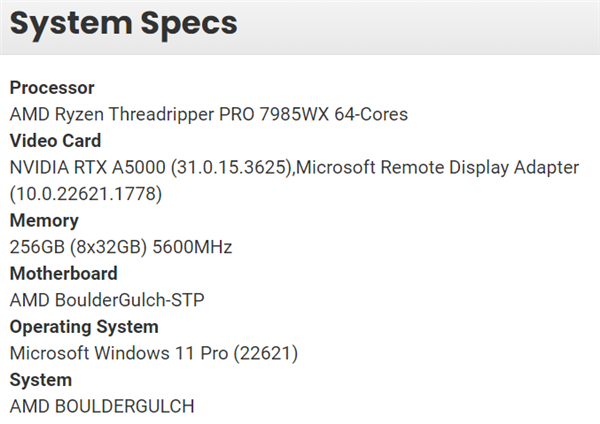This screenshot has width=600, height=424.
Task: Click the System label
Action: (41, 380)
